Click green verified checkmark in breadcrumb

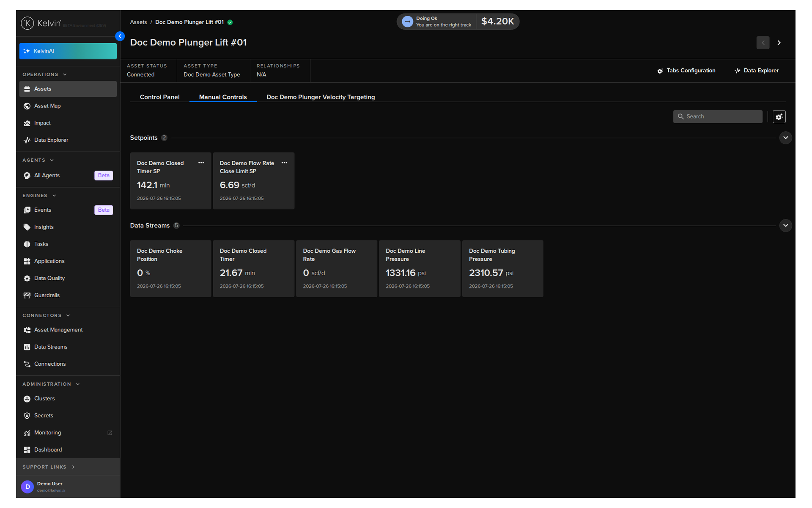click(230, 22)
